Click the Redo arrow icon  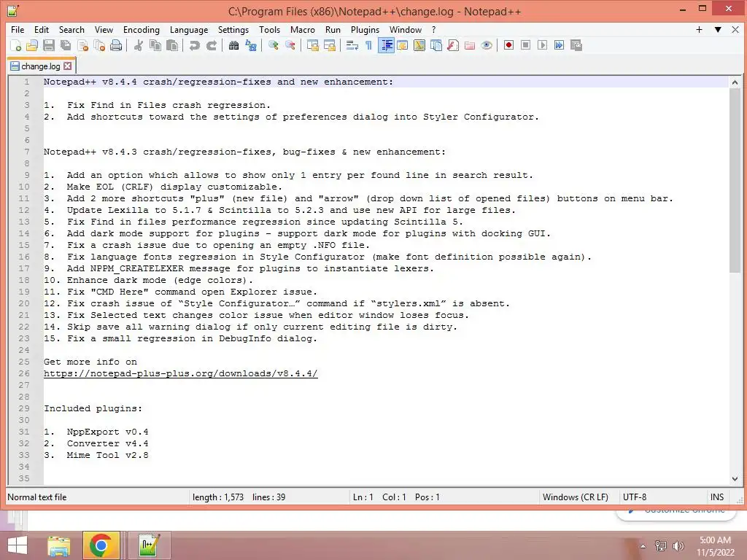point(212,45)
